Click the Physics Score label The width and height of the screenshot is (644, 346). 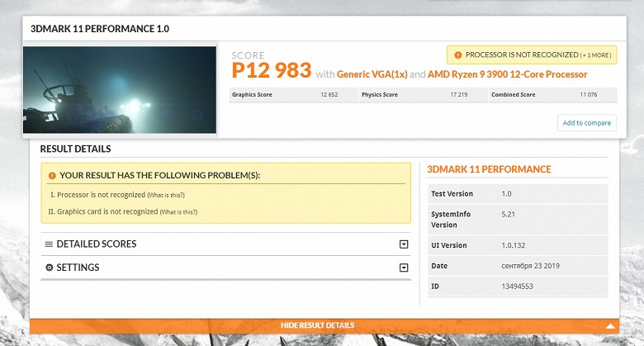click(380, 94)
